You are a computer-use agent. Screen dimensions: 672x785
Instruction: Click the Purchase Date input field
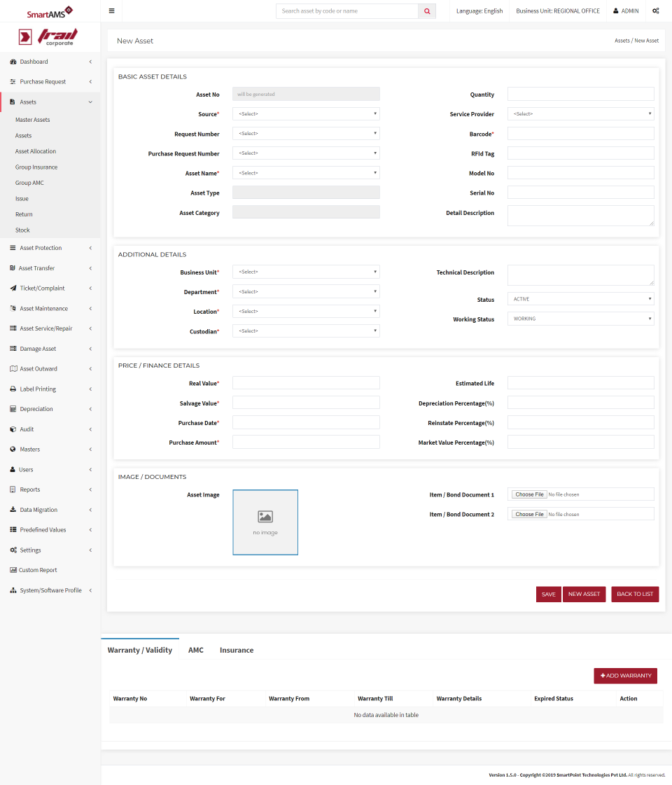tap(306, 422)
